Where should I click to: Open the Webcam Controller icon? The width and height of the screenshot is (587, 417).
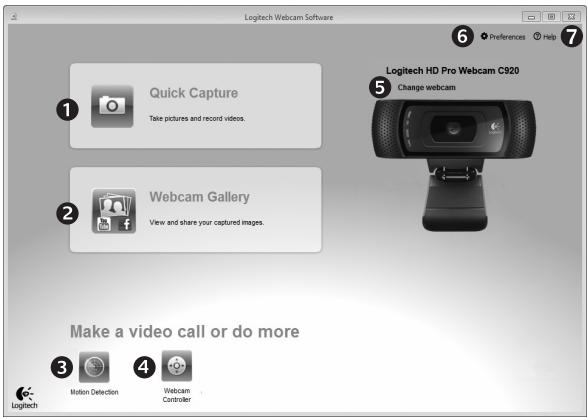(177, 366)
